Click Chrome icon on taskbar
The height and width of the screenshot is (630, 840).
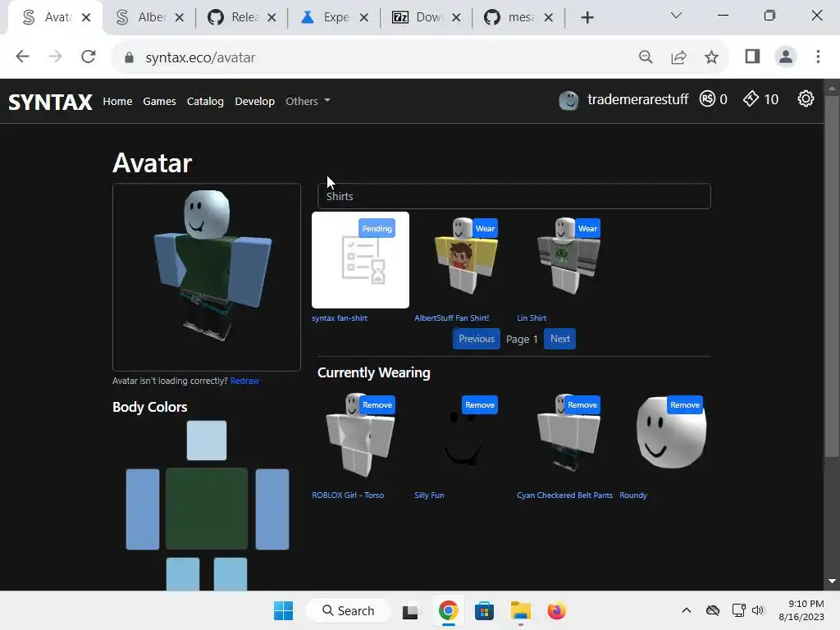click(x=449, y=610)
